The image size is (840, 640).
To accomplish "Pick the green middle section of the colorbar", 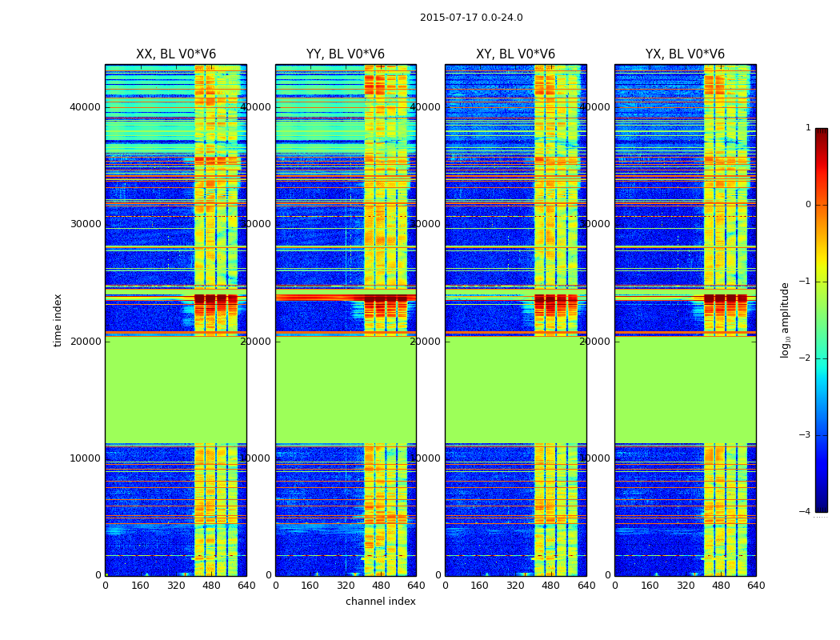I will tap(821, 320).
